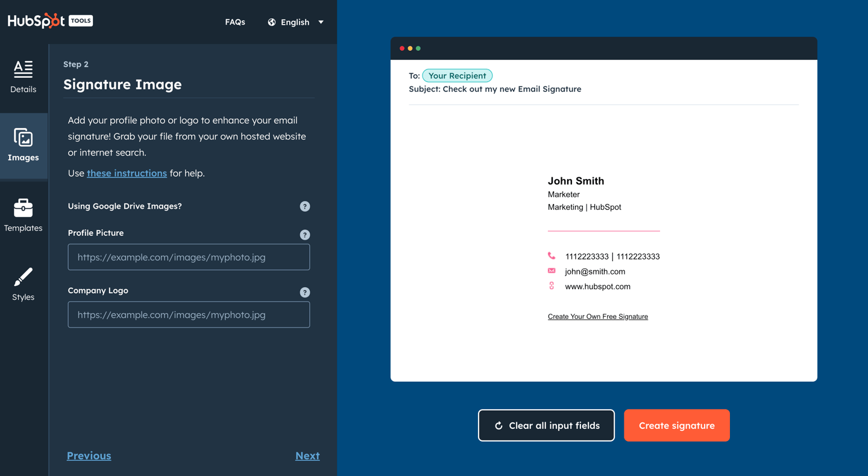Click help icon beside Google Drive Images
This screenshot has height=476, width=868.
click(x=305, y=206)
